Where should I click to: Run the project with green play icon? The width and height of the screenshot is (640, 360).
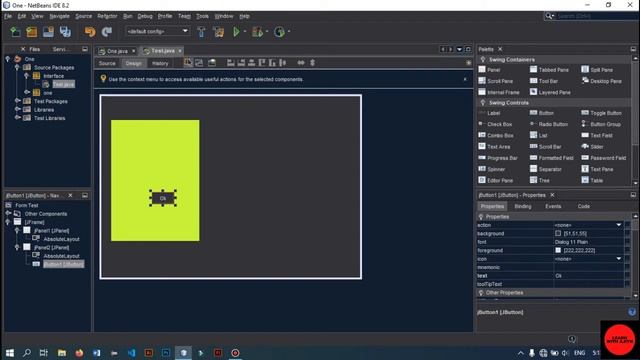(236, 32)
